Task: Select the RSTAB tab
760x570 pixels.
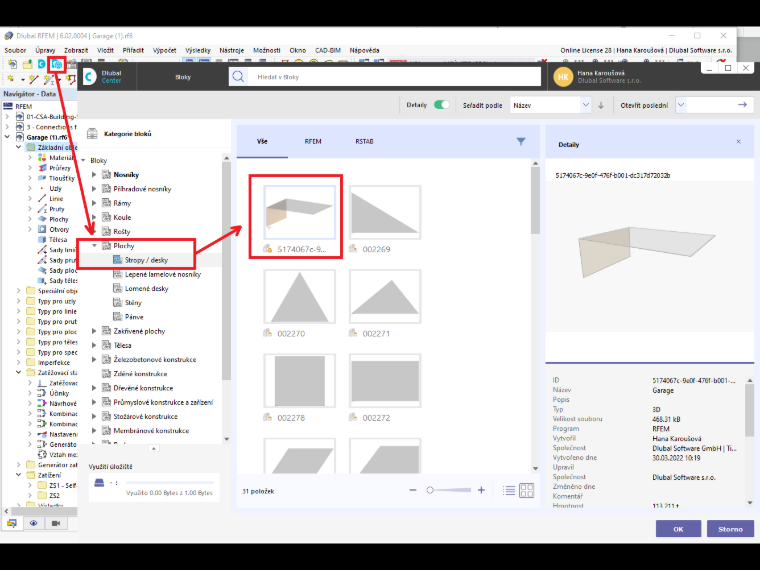Action: coord(364,142)
